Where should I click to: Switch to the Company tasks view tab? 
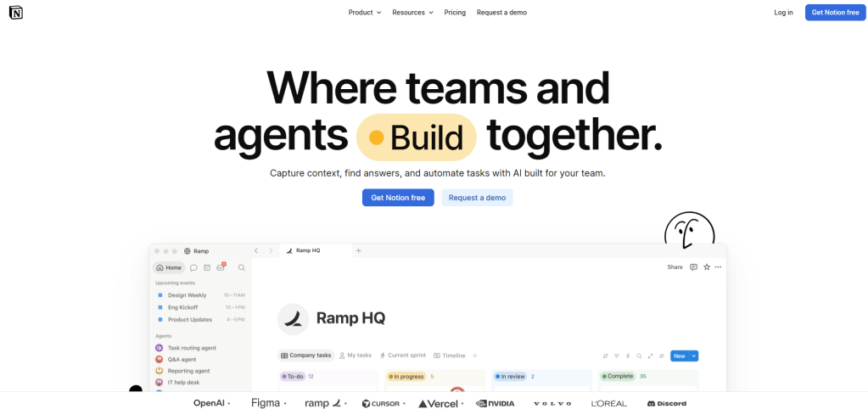(306, 356)
